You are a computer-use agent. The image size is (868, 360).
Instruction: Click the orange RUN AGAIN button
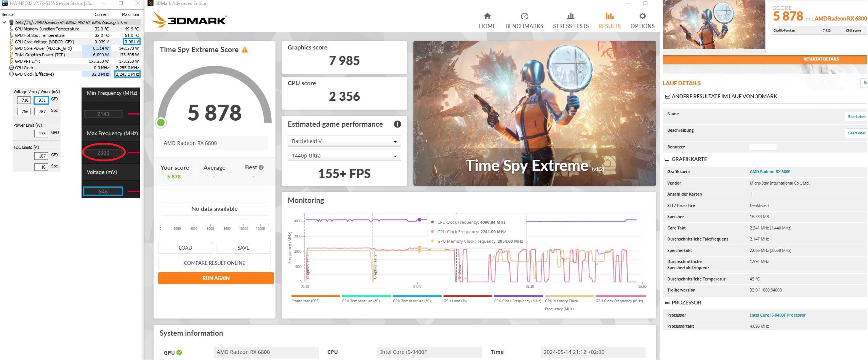216,278
